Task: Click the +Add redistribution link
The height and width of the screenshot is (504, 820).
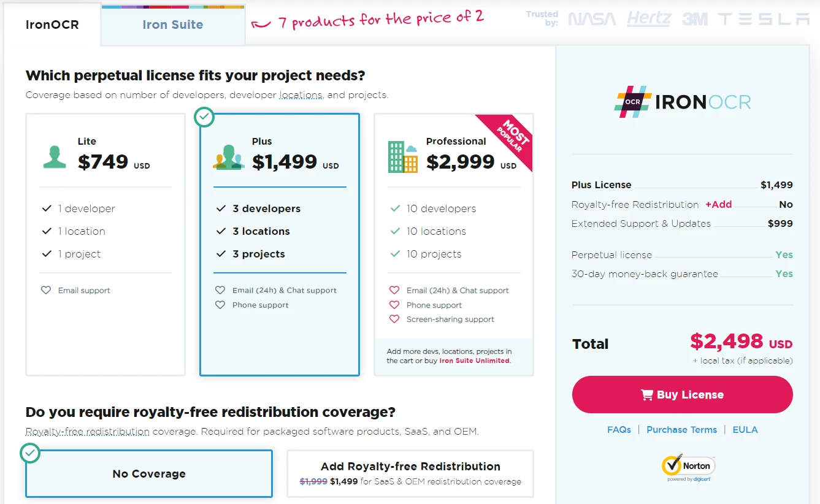Action: pos(718,205)
